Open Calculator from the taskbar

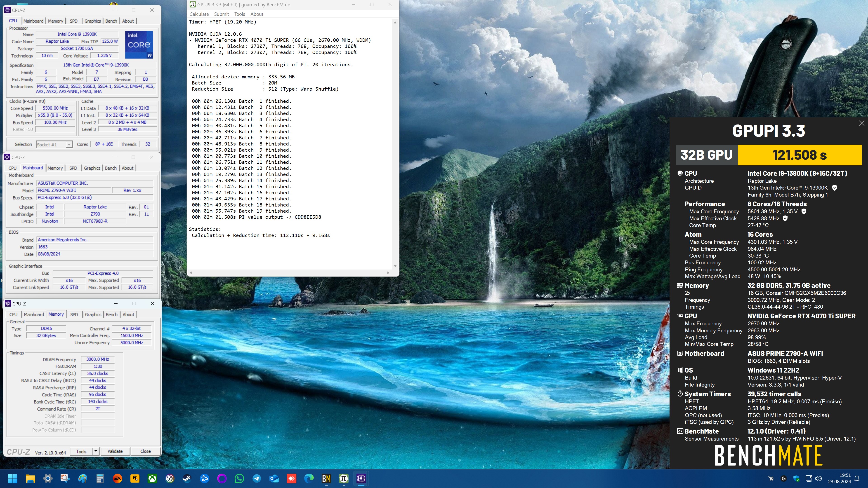(100, 479)
